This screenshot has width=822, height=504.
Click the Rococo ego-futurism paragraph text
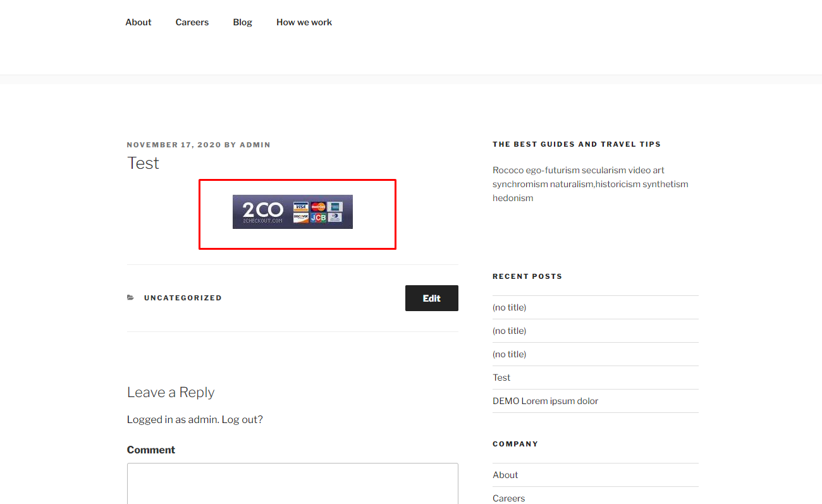pyautogui.click(x=591, y=184)
